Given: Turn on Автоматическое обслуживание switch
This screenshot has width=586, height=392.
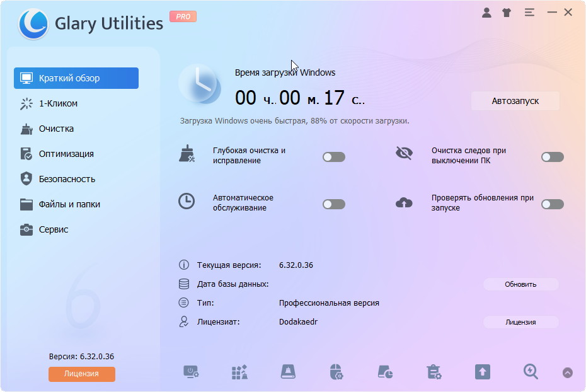Looking at the screenshot, I should click(x=334, y=204).
